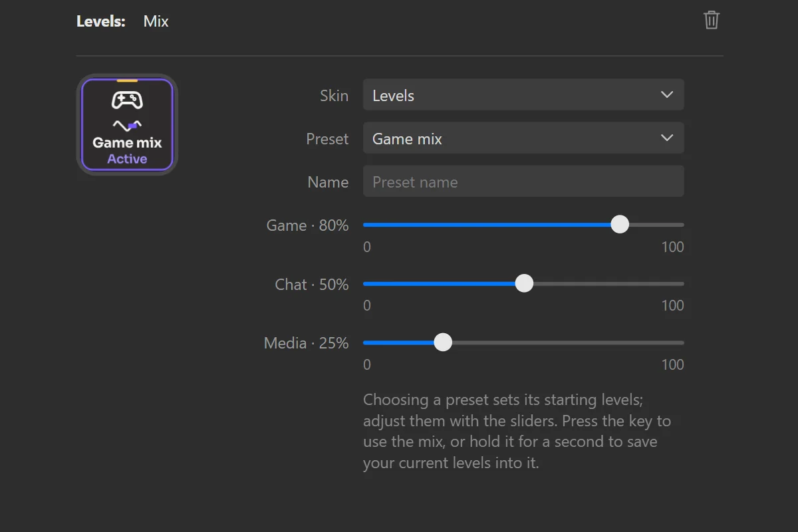This screenshot has height=532, width=798.
Task: Click the 'Chat · 50%' label
Action: [311, 285]
